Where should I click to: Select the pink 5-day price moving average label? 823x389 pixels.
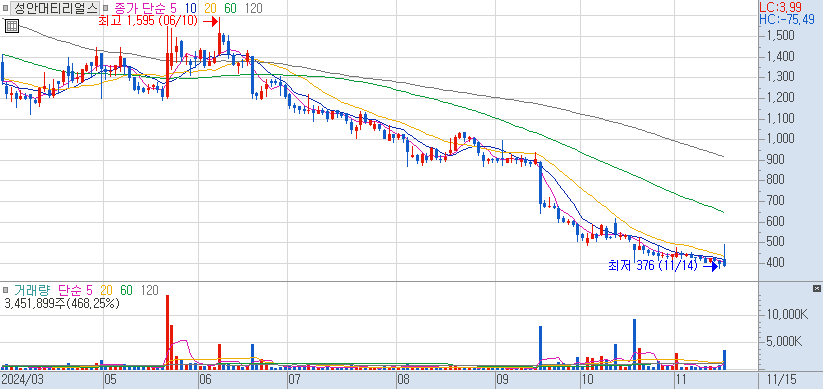click(173, 8)
